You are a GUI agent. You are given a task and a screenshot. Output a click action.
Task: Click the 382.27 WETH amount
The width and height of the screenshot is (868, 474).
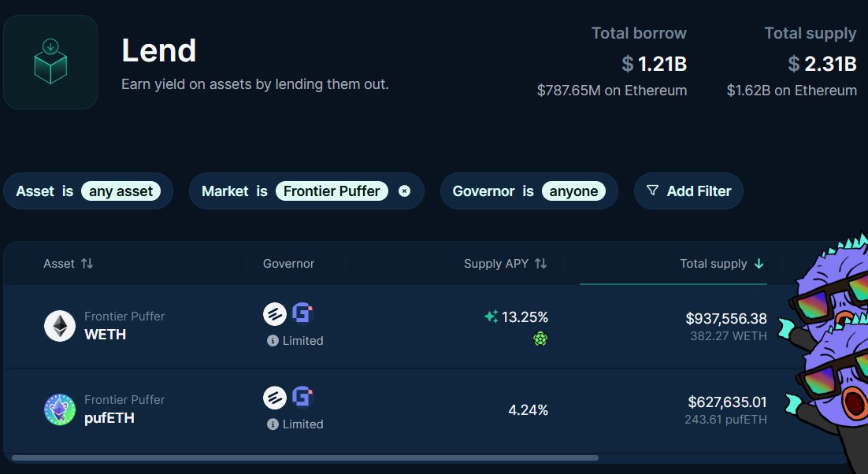pos(729,335)
